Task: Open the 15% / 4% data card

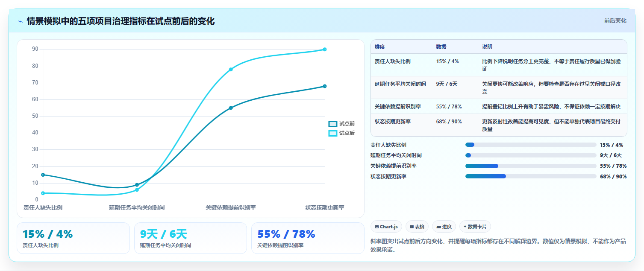Action: coord(73,238)
